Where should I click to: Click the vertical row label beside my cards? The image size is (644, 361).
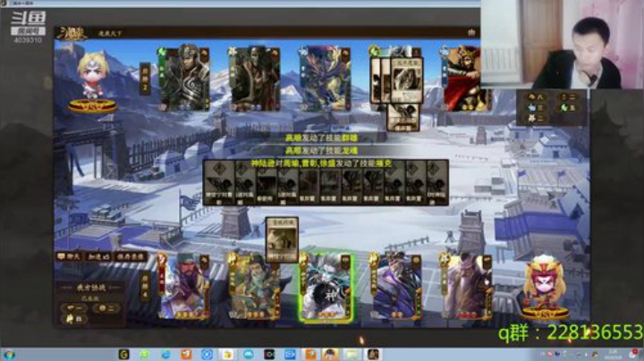(145, 286)
